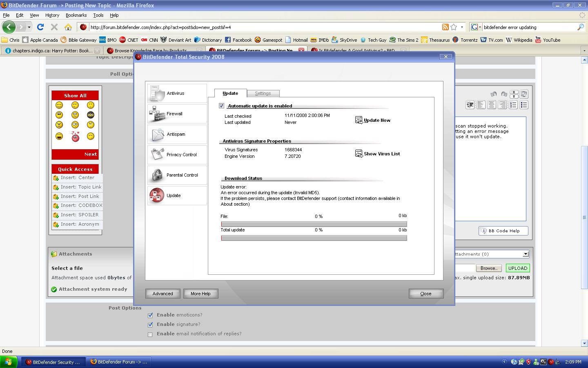Image resolution: width=588 pixels, height=368 pixels.
Task: Check Enable email notification of replies
Action: click(150, 334)
